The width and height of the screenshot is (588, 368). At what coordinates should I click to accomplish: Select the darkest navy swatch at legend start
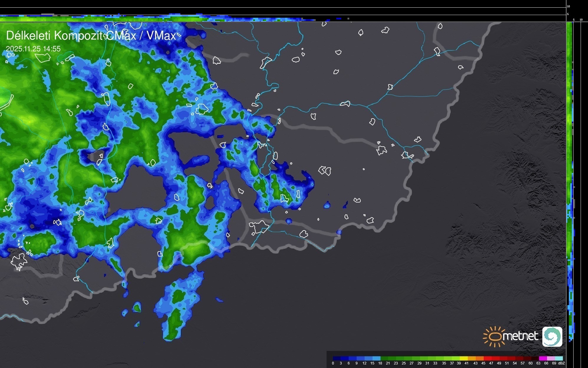tap(337, 358)
